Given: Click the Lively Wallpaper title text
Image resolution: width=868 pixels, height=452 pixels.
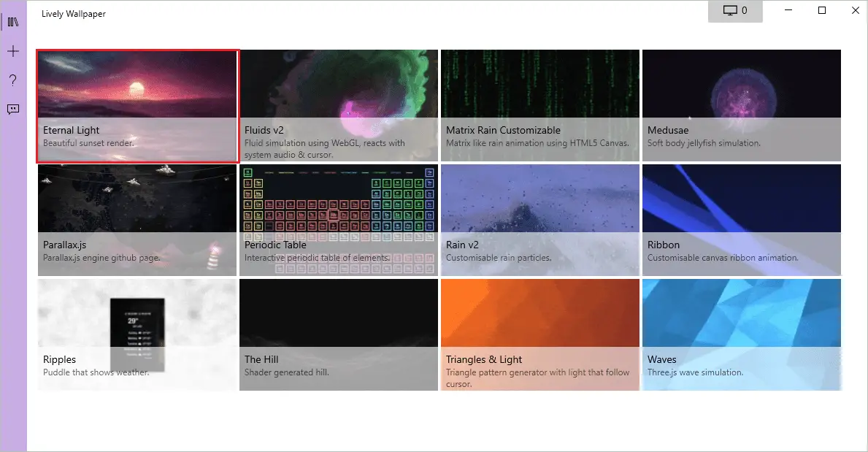Looking at the screenshot, I should pyautogui.click(x=73, y=13).
